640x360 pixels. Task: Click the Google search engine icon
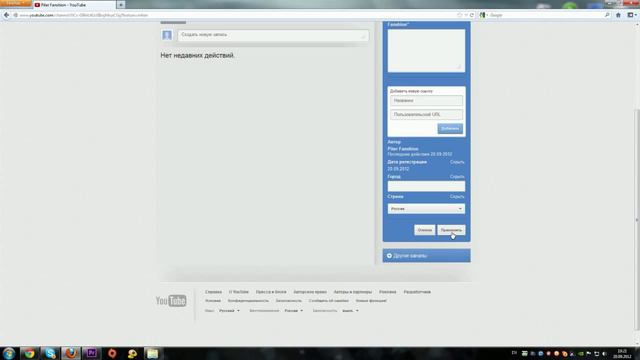pyautogui.click(x=482, y=15)
